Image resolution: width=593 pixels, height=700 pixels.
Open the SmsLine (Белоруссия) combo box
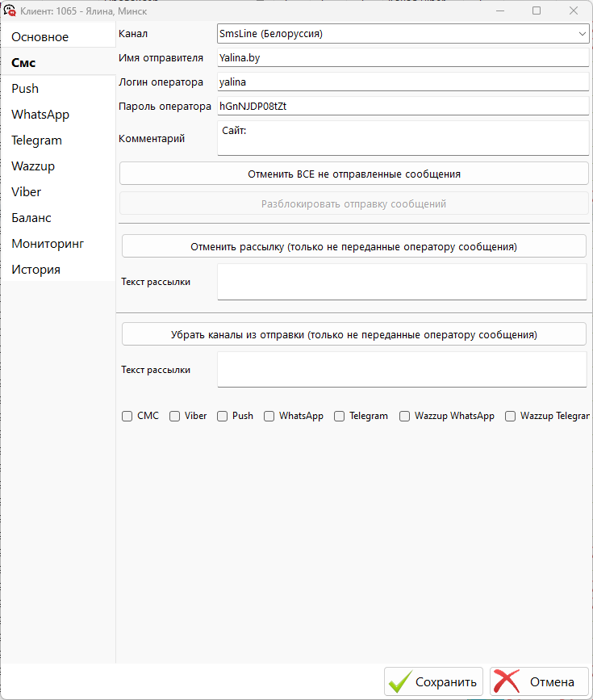403,34
